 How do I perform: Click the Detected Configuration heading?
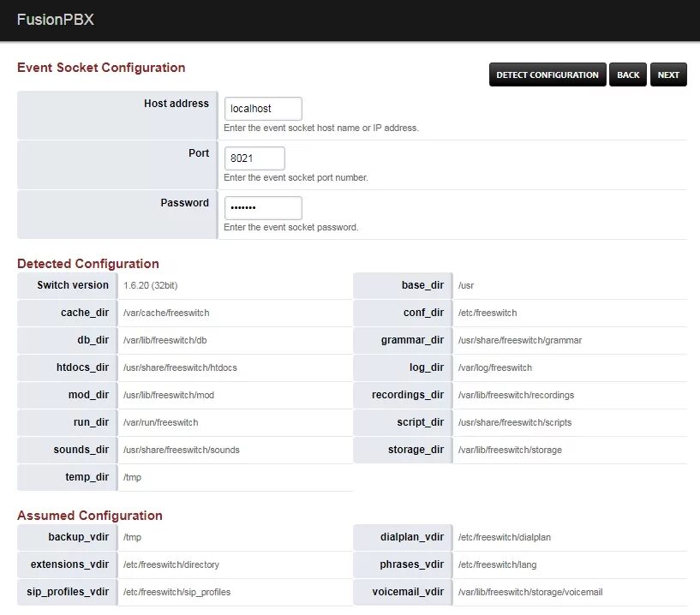pos(88,264)
